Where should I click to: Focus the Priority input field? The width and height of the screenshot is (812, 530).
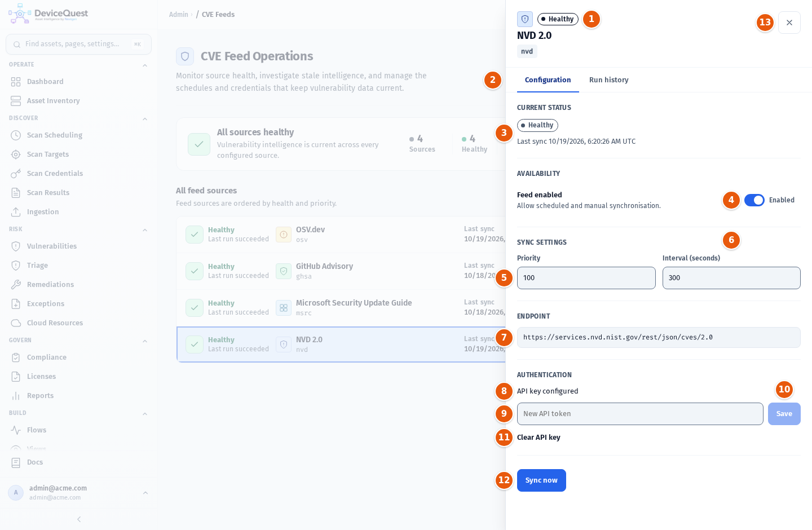586,278
